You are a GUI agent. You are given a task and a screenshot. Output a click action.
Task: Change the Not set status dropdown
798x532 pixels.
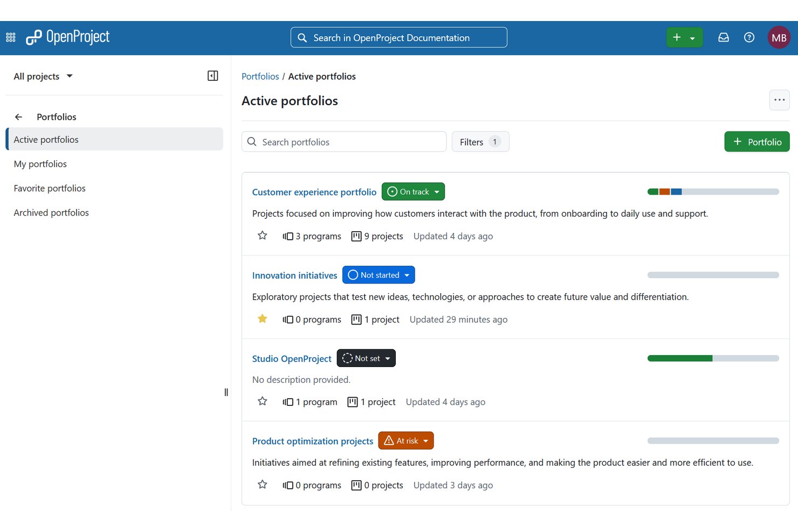366,358
